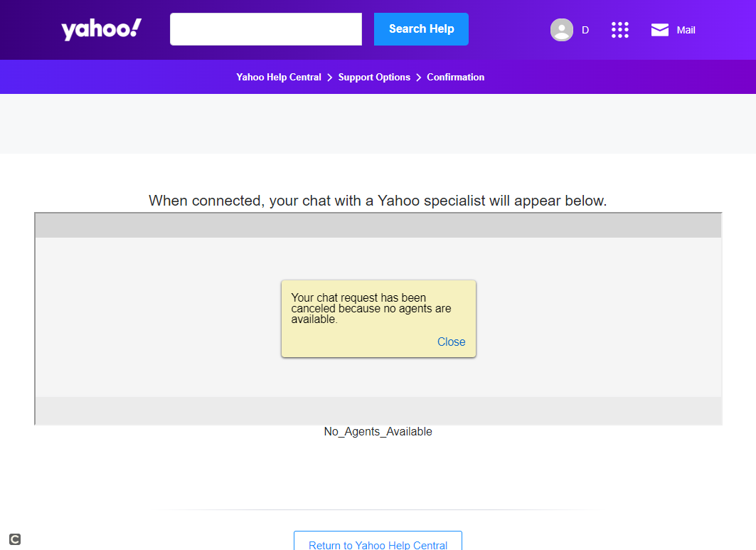Click the small C icon at bottom-left

[15, 539]
